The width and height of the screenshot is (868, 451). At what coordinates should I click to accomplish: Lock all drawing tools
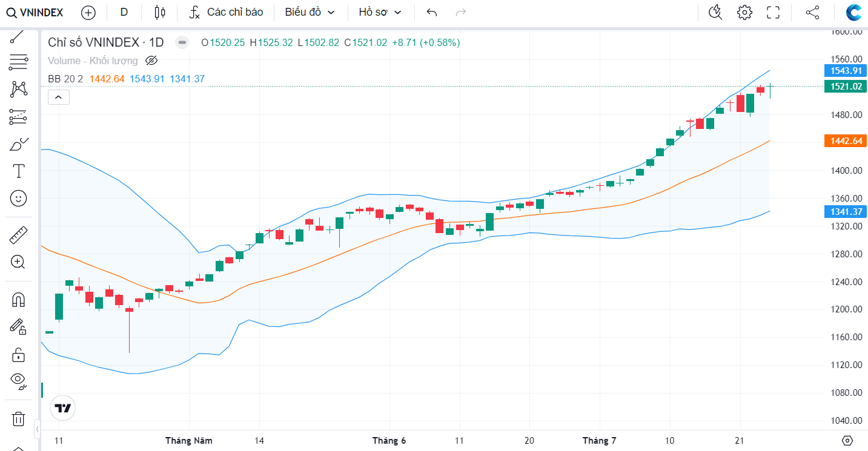(x=18, y=354)
